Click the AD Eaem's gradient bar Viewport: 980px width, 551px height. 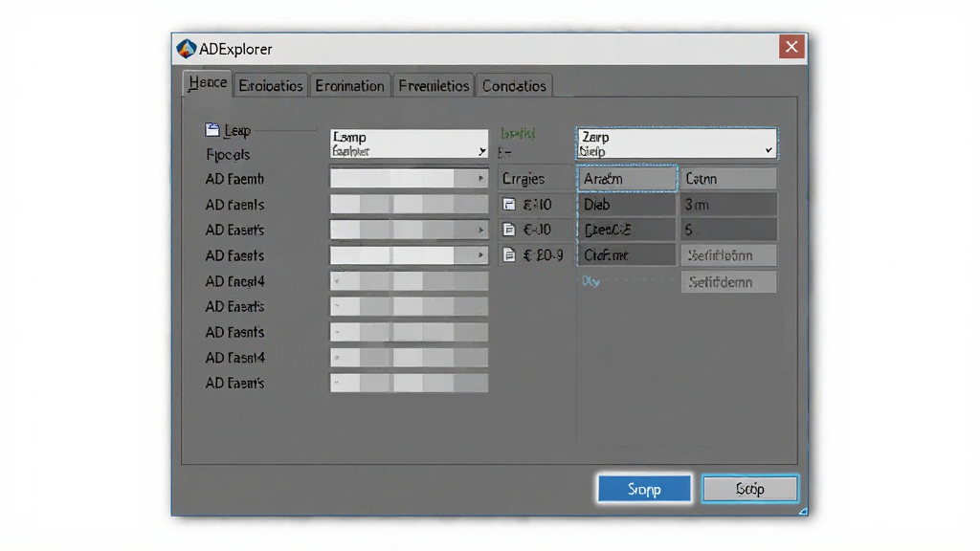409,383
